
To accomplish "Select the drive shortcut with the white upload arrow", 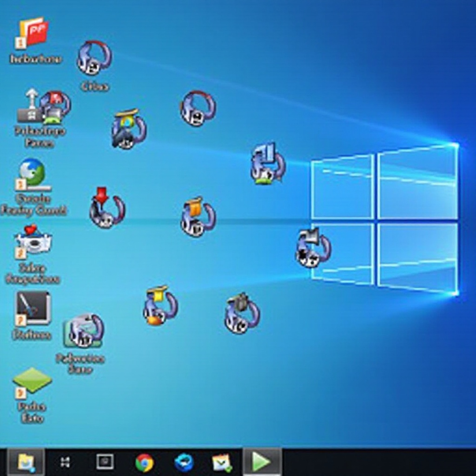I will coord(30,106).
